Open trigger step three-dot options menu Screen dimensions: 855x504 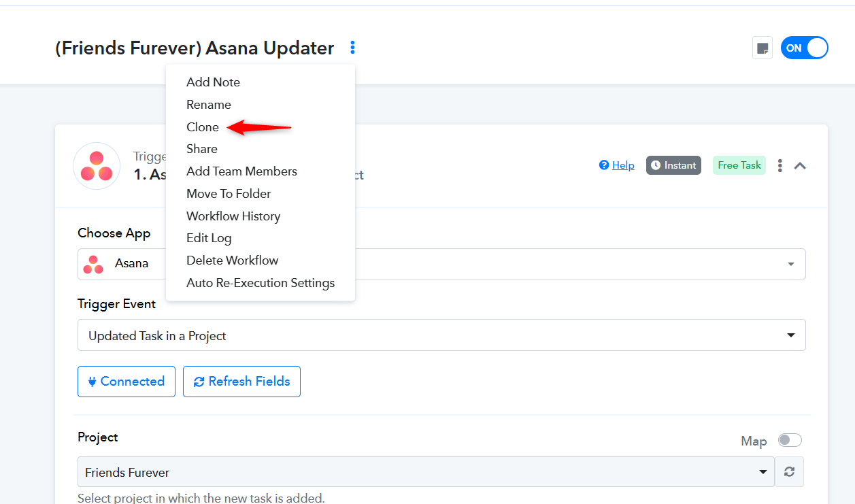tap(780, 165)
